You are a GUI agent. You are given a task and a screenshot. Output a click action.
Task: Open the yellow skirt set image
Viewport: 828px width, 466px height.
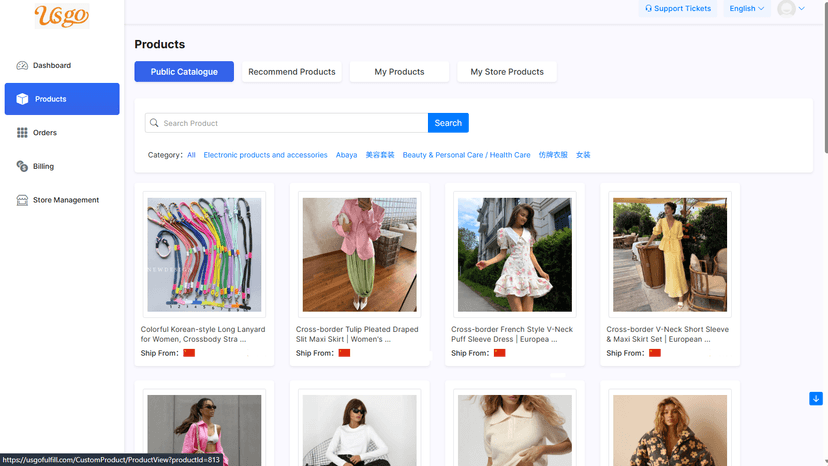tap(670, 255)
